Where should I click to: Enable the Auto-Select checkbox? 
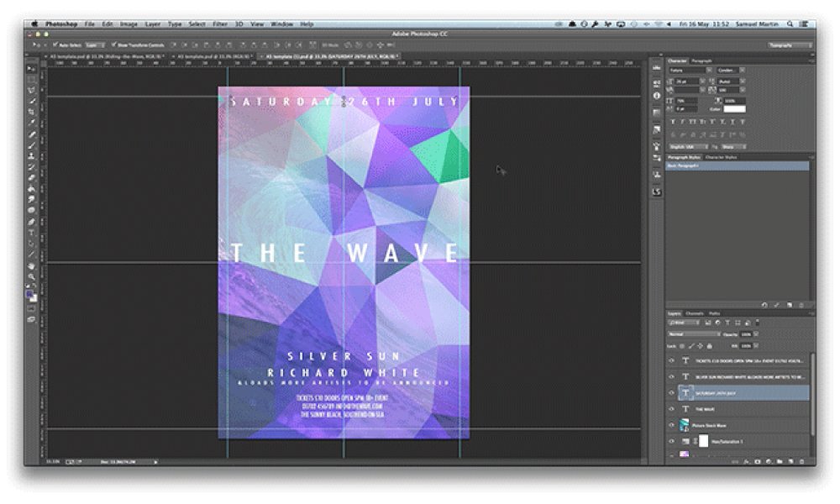(x=55, y=45)
